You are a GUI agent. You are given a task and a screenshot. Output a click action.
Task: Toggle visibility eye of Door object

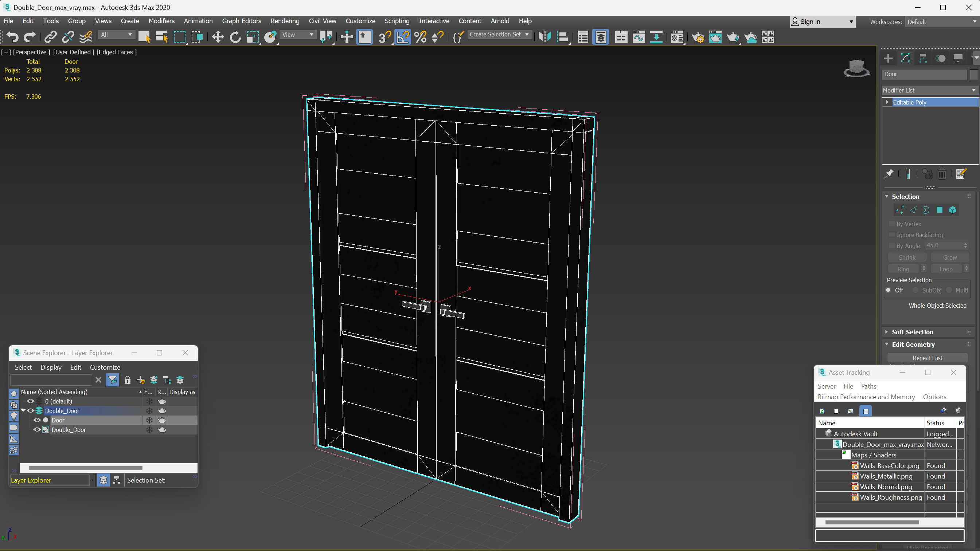37,420
